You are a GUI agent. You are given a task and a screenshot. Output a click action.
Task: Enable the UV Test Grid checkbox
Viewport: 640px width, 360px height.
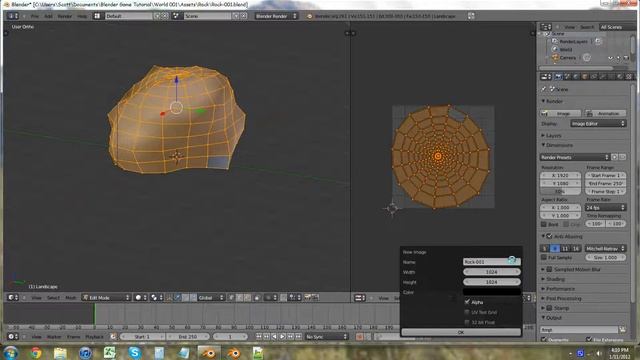[x=467, y=312]
